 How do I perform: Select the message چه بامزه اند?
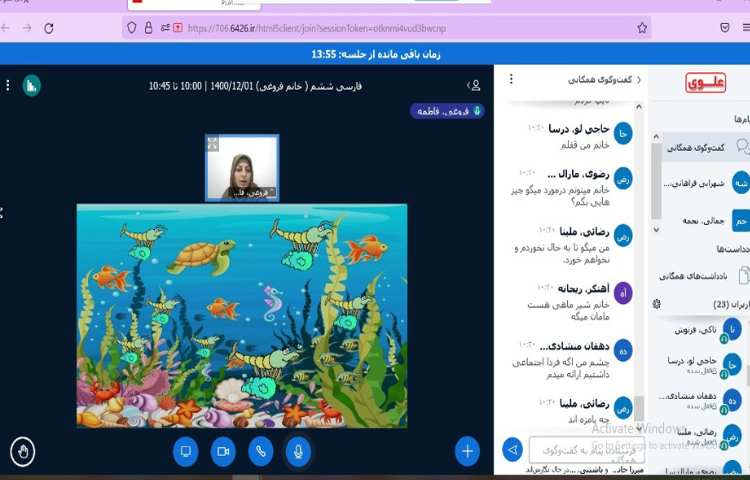pyautogui.click(x=589, y=419)
